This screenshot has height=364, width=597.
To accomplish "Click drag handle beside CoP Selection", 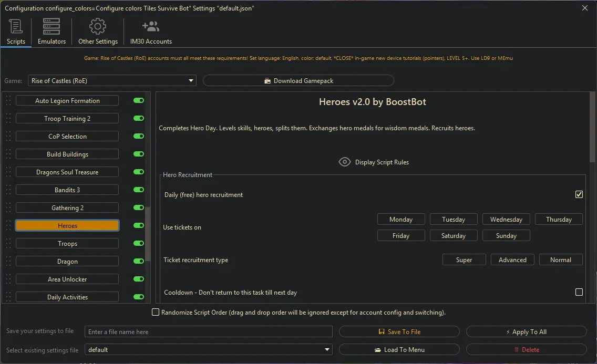I will tap(8, 136).
